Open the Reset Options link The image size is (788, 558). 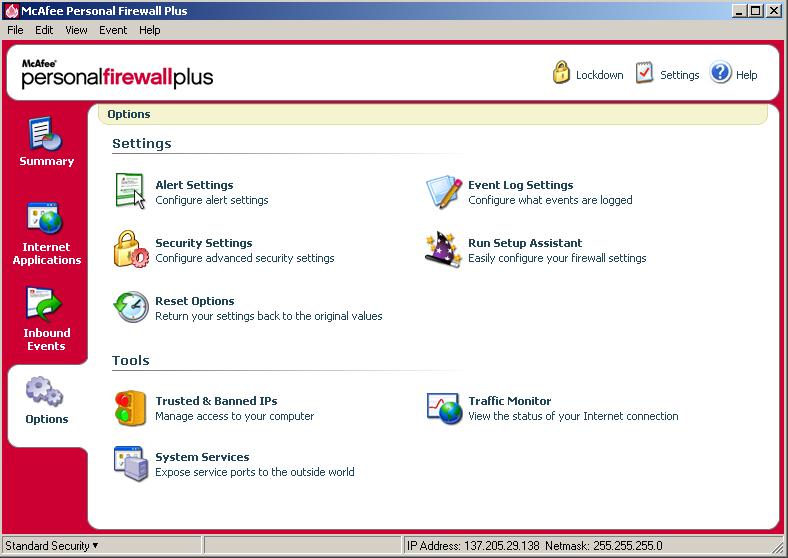coord(194,301)
